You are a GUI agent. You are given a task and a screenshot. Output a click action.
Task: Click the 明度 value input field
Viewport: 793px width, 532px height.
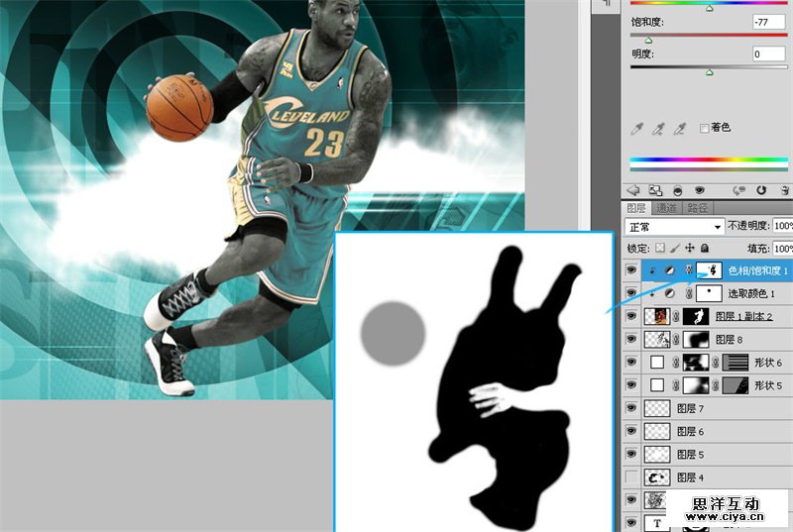click(x=767, y=53)
